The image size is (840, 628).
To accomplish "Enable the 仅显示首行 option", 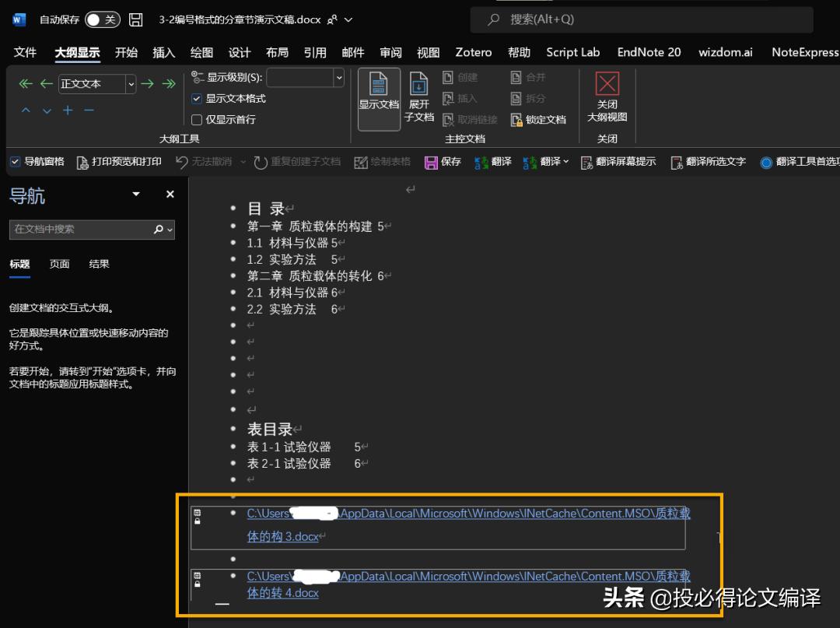I will [197, 118].
